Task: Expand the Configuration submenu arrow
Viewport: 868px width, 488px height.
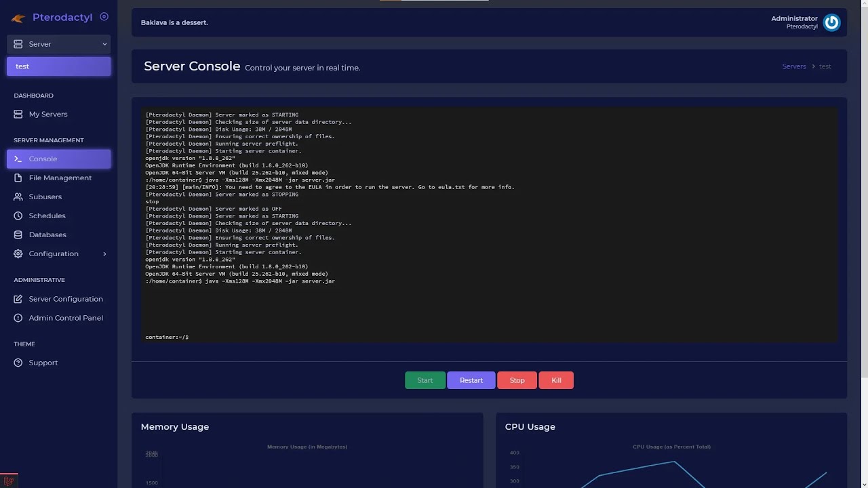Action: 104,254
